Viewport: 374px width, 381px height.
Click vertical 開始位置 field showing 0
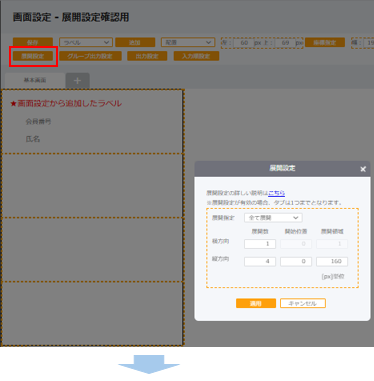[296, 261]
